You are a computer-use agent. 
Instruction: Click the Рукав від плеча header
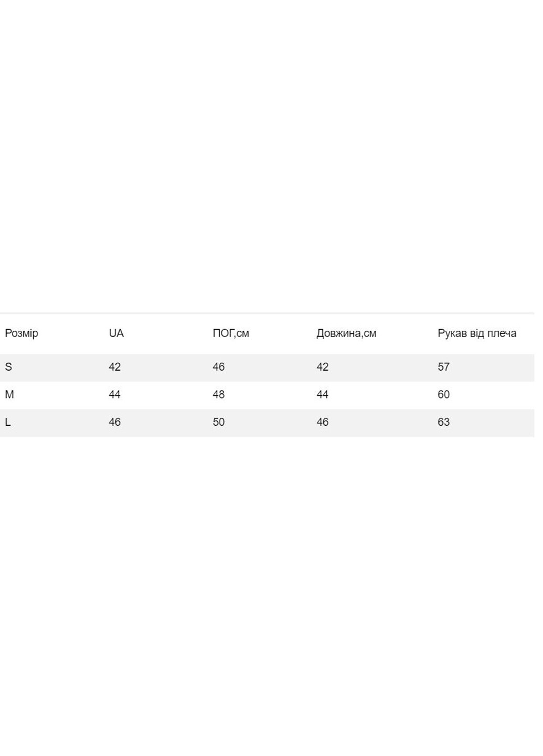click(477, 333)
